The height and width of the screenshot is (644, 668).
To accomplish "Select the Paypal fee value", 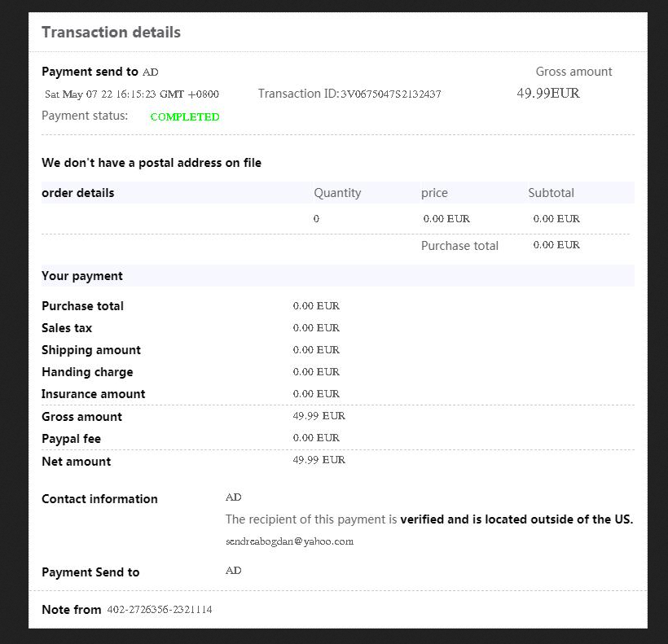I will 316,438.
